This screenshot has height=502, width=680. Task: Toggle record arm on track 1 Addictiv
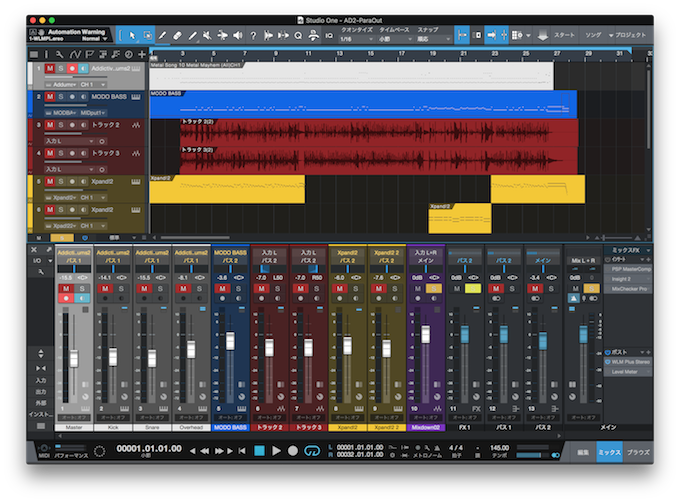[72, 68]
